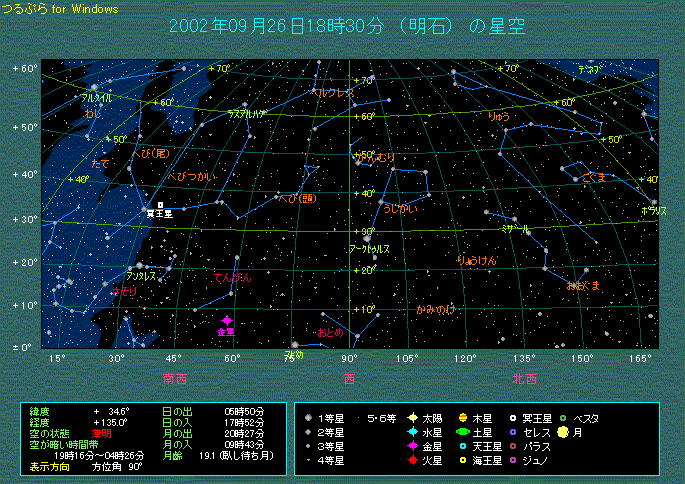Click the おおぐま constellation label
Viewport: 685px width, 484px height.
click(582, 286)
